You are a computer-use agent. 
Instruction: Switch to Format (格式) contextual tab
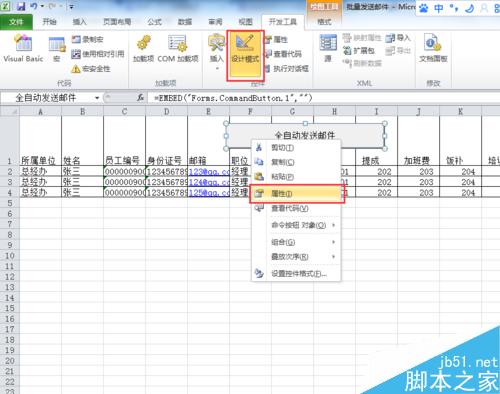tap(324, 22)
